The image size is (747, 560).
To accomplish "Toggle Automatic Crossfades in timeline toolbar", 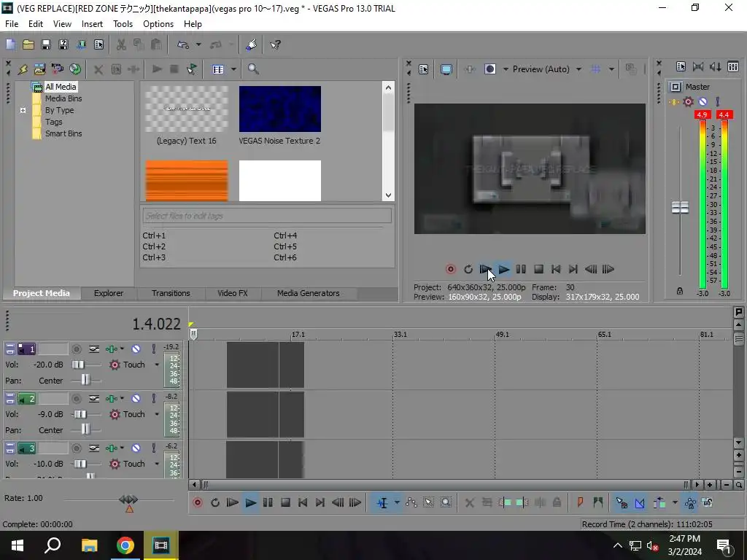I will click(639, 502).
